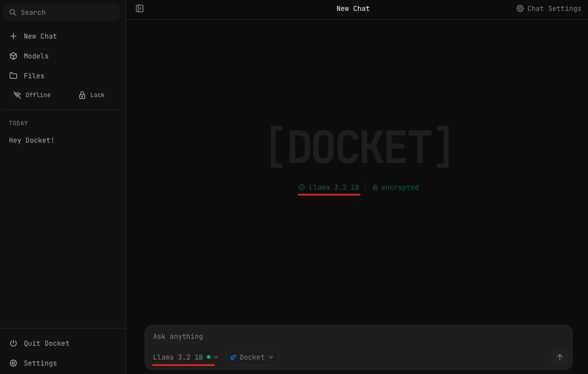This screenshot has width=588, height=374.
Task: Click the green model status dot
Action: (209, 357)
